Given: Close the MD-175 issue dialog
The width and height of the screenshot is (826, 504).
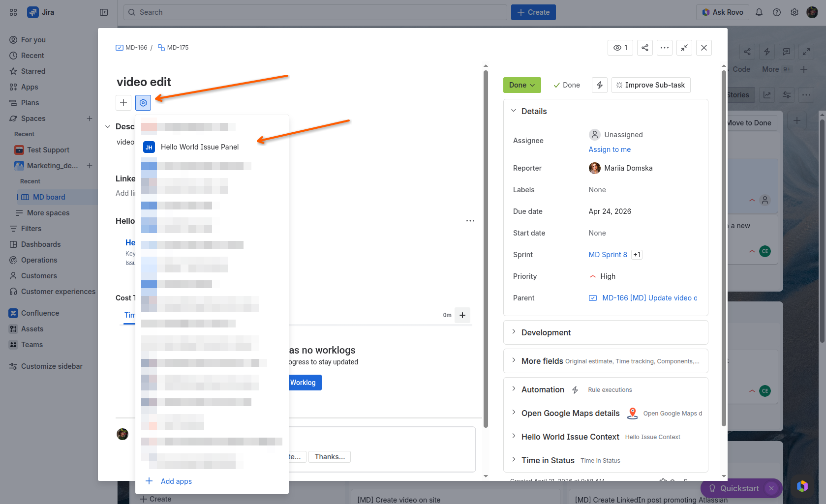Looking at the screenshot, I should click(x=704, y=48).
